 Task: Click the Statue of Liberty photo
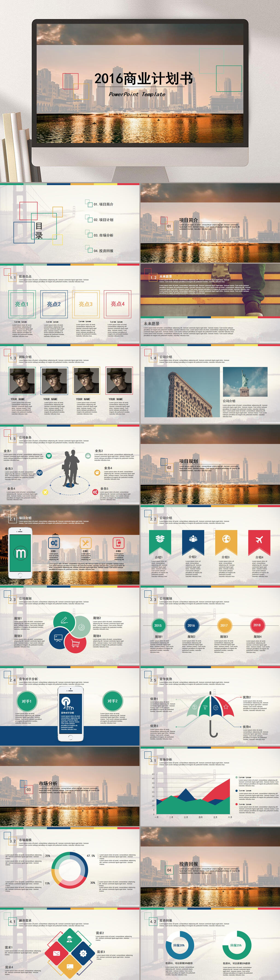[246, 382]
